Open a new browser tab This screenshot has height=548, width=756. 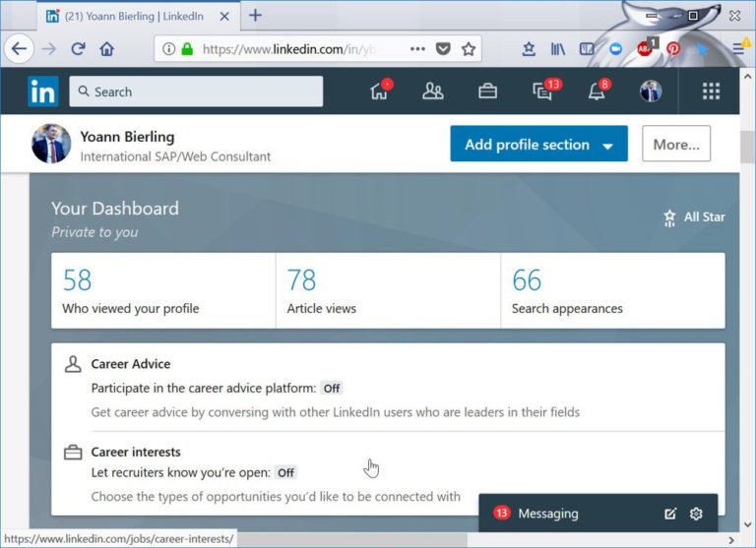pyautogui.click(x=255, y=16)
